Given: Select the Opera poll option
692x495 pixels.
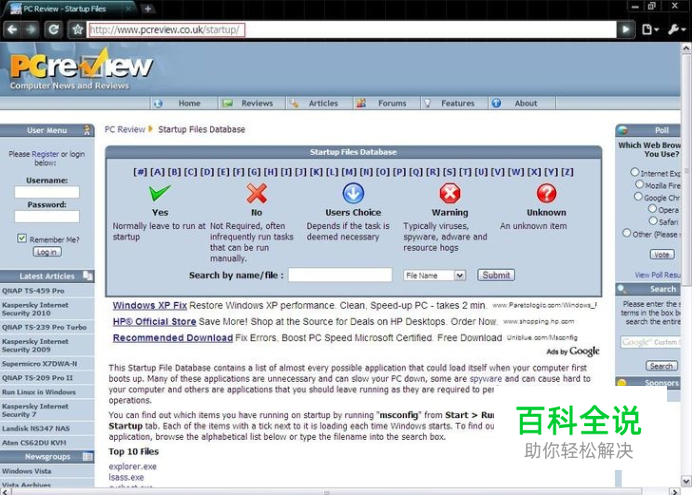Looking at the screenshot, I should pyautogui.click(x=653, y=208).
